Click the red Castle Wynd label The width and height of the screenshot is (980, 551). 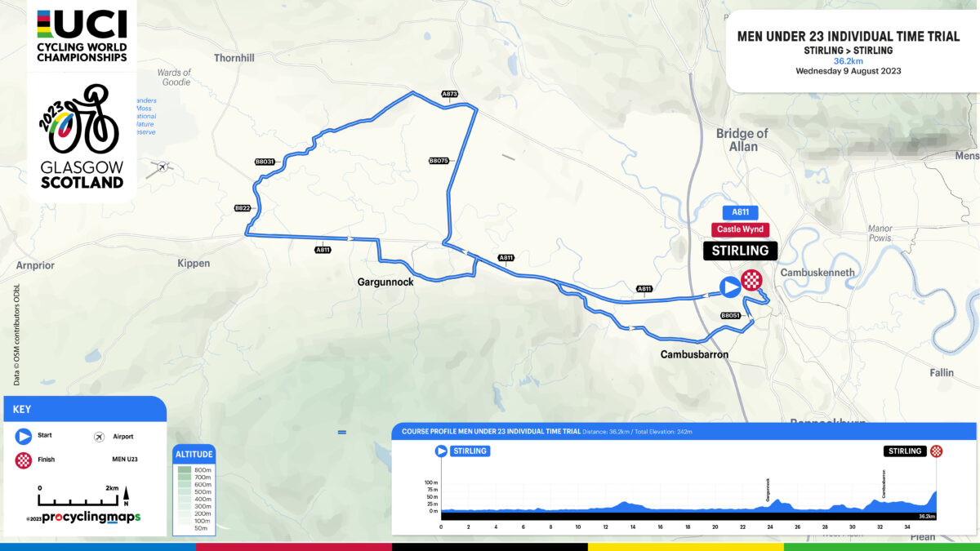click(741, 230)
